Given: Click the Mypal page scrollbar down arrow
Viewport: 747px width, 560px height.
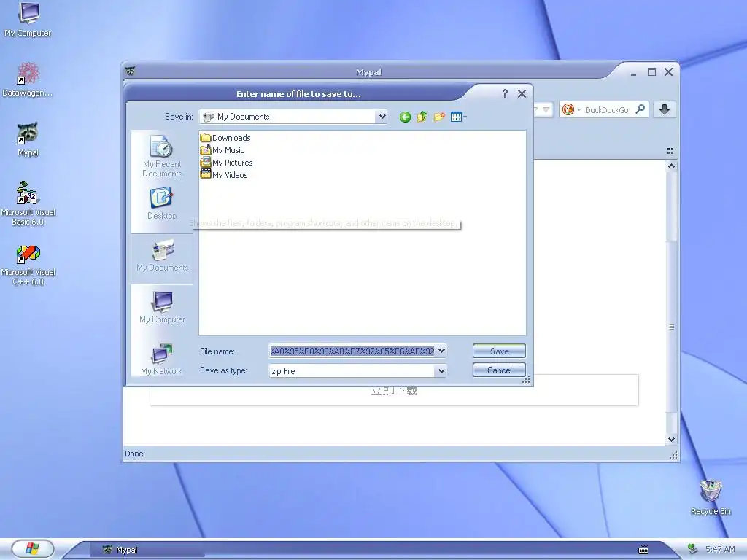Looking at the screenshot, I should tap(671, 440).
